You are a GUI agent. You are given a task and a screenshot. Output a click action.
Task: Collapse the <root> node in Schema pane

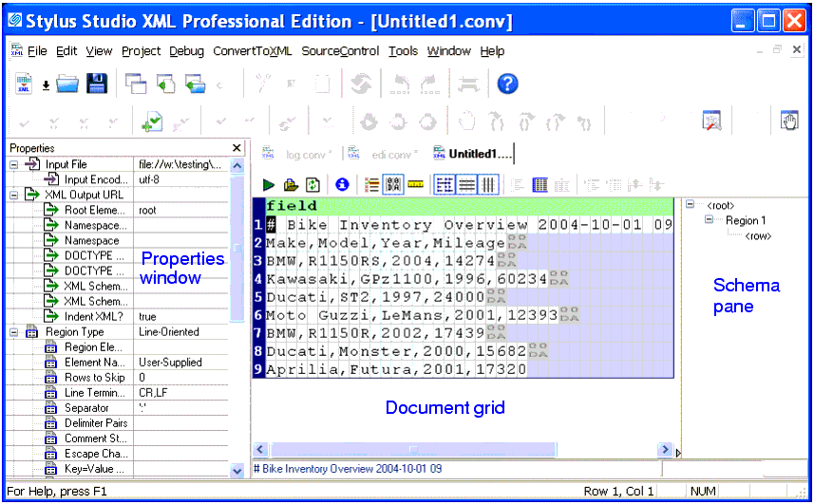click(691, 205)
